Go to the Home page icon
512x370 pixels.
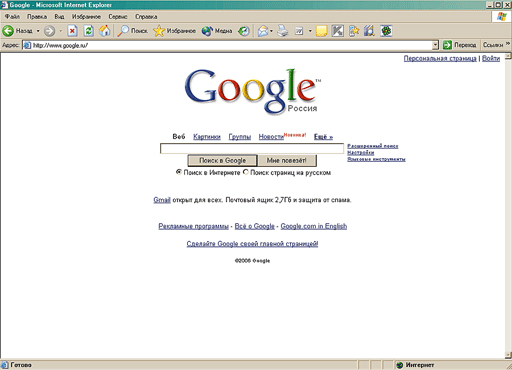(105, 31)
